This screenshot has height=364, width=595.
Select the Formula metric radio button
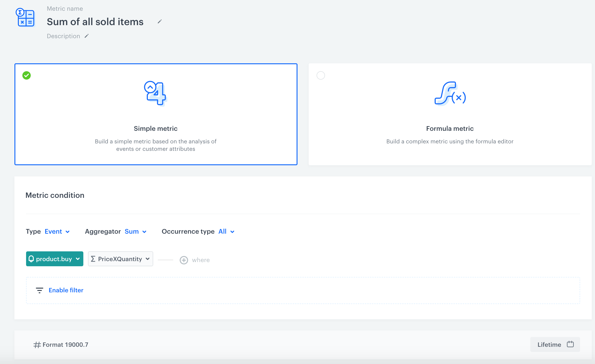click(x=321, y=76)
